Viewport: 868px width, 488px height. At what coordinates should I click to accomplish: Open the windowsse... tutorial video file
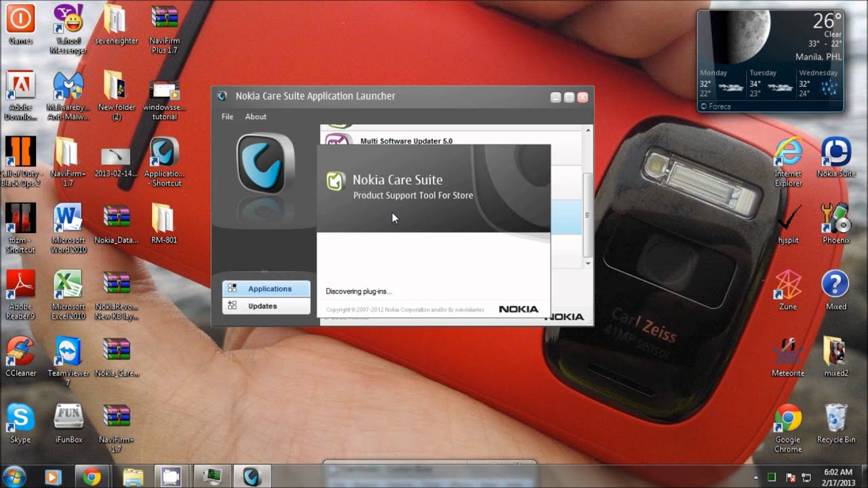pos(164,100)
